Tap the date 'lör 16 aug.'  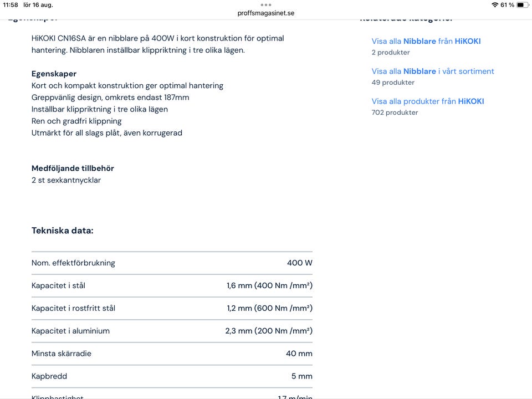38,5
